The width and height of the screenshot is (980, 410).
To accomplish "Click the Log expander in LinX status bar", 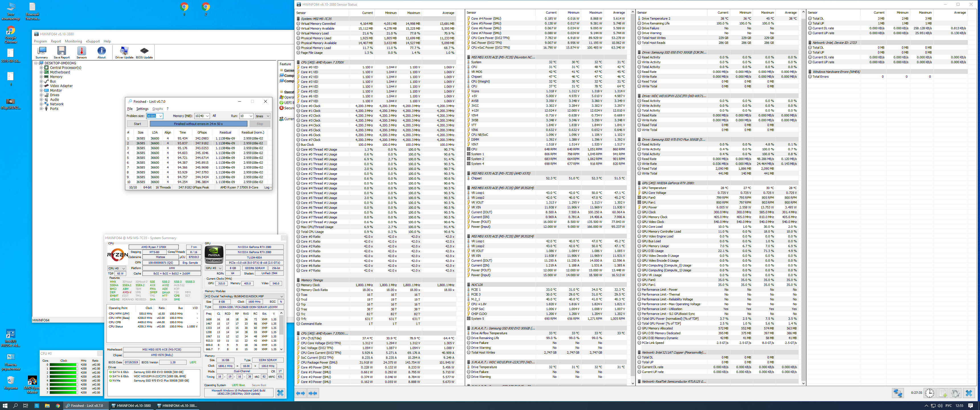I will point(268,187).
